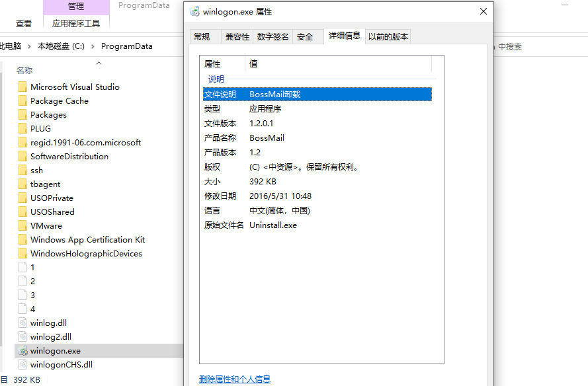Click the 属性 column header in details
Screen dimensions: 588x386
tap(223, 63)
